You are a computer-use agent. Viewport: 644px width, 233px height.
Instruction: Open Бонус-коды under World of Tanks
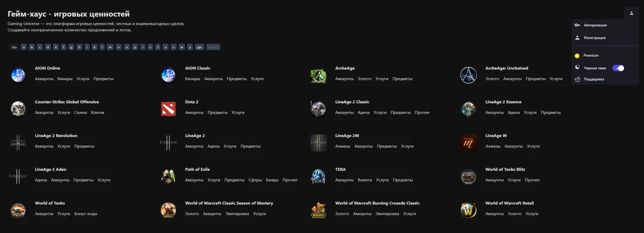click(x=86, y=214)
